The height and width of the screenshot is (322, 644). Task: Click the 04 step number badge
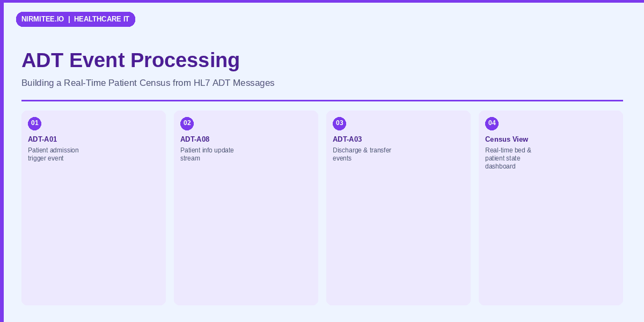click(492, 123)
